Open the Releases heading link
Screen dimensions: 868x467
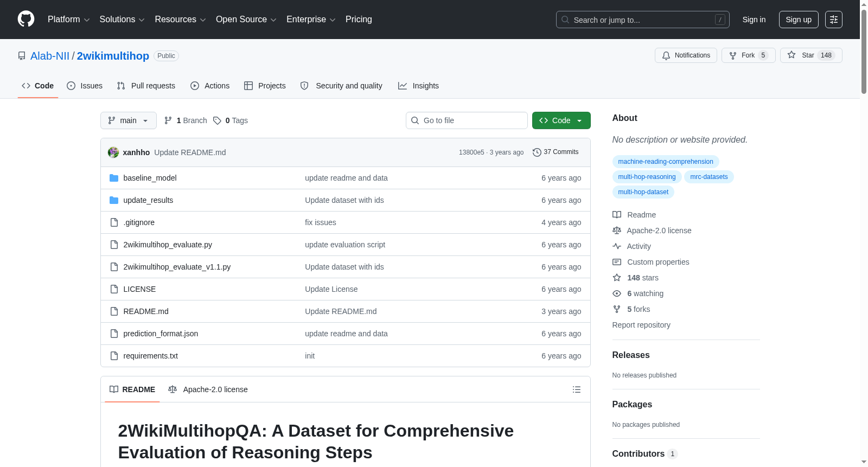point(631,355)
